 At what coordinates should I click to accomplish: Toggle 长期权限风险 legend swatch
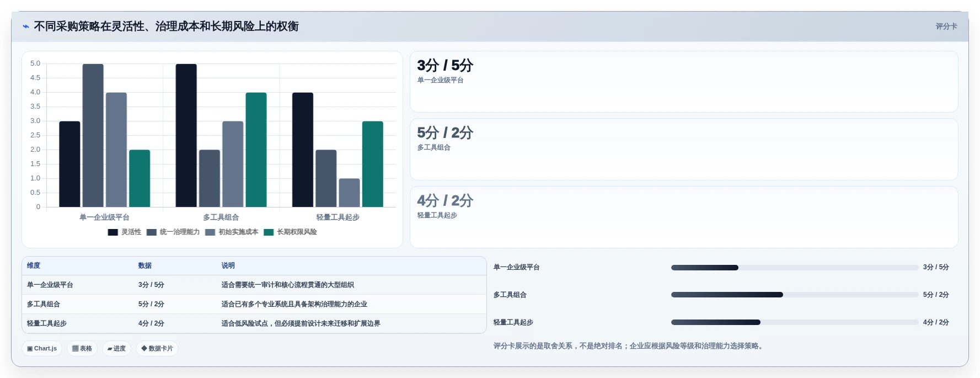pyautogui.click(x=269, y=232)
